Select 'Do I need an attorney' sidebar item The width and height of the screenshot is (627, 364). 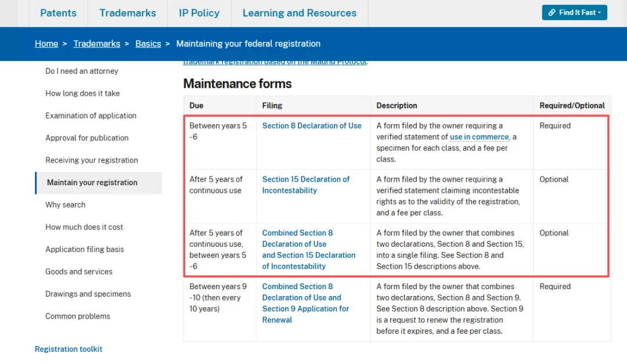[82, 71]
